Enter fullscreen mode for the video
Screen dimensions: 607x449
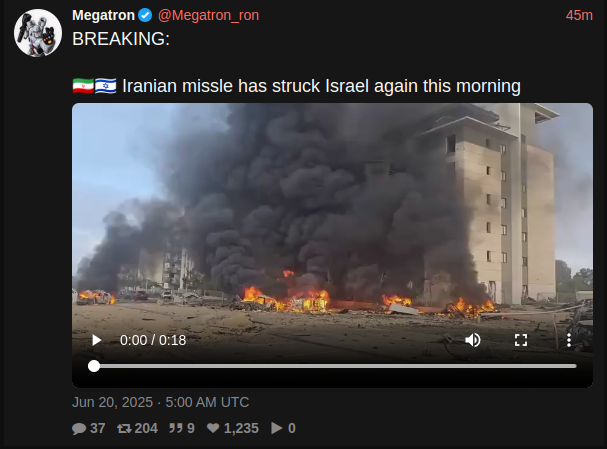tap(521, 340)
